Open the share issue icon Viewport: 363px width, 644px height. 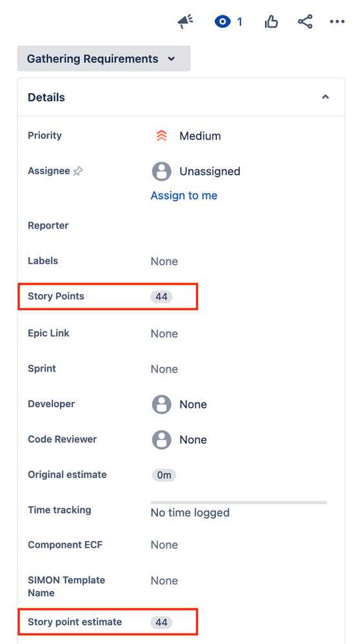(x=305, y=22)
